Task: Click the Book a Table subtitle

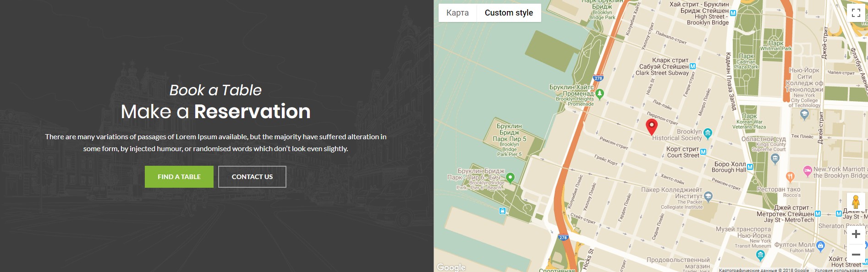Action: click(215, 90)
